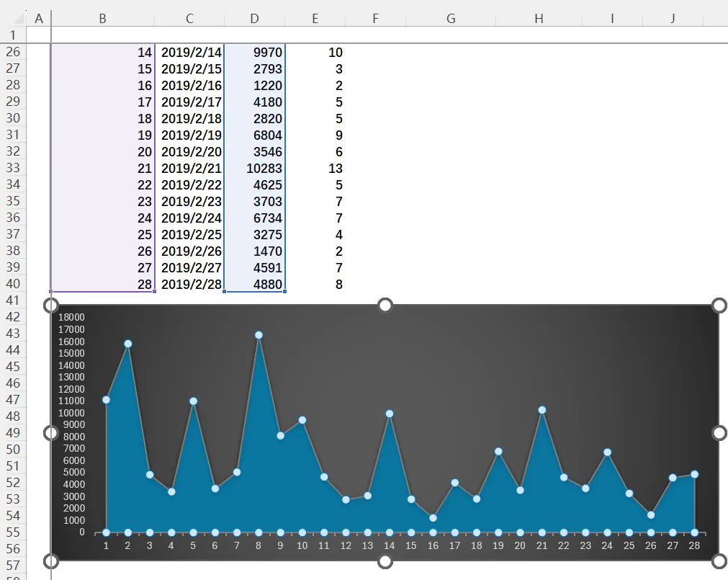Viewport: 728px width, 580px height.
Task: Click the select-all corner triangle
Action: coord(19,19)
